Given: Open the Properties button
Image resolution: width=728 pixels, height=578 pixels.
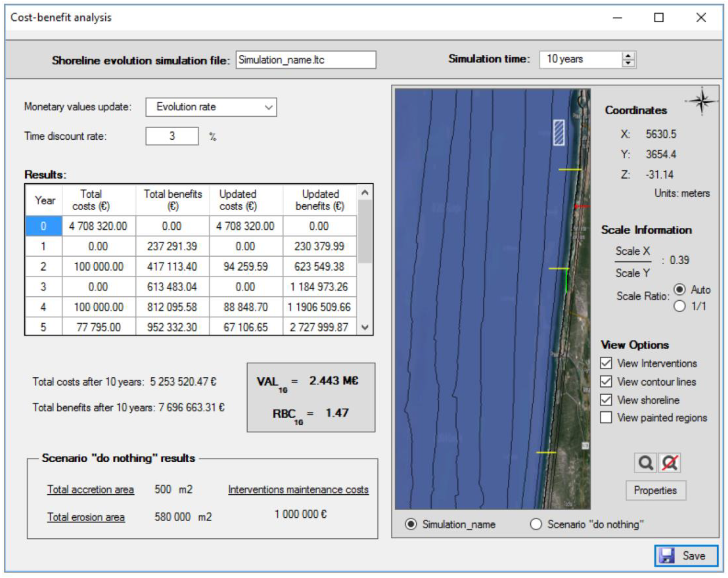Looking at the screenshot, I should coord(655,490).
